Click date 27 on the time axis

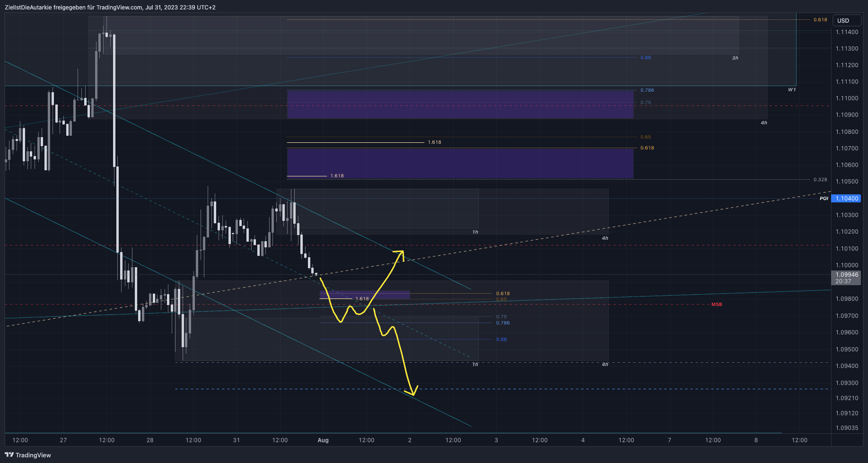click(x=63, y=440)
